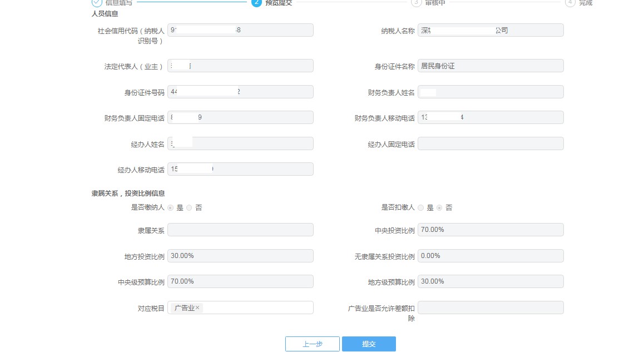Viewport: 644px width, 352px height.
Task: Open the 对应税目 tag selector field
Action: 261,307
